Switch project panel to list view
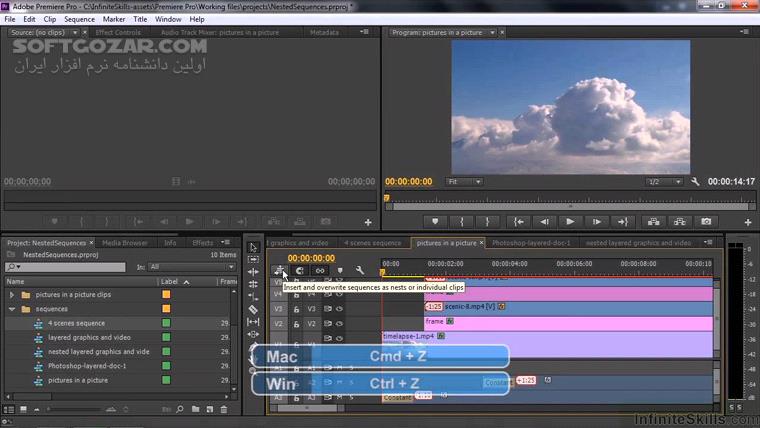760x428 pixels. coord(9,410)
